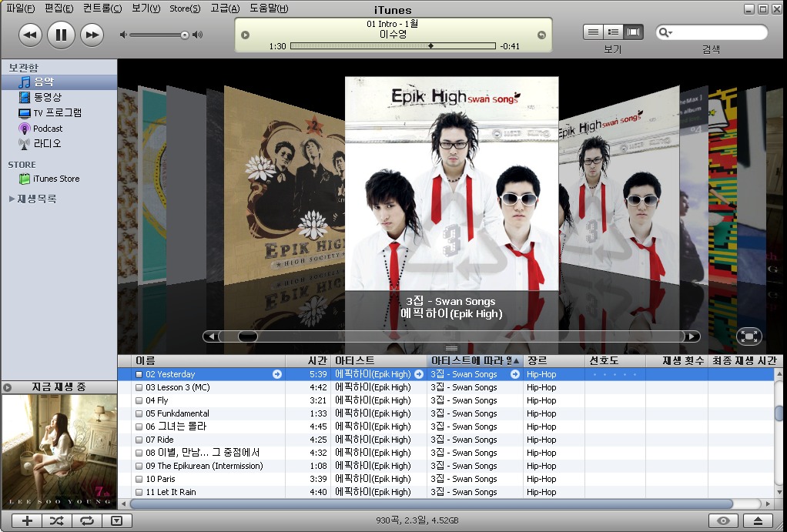Click the low volume speaker icon
Screen dimensions: 787x532
pos(123,35)
